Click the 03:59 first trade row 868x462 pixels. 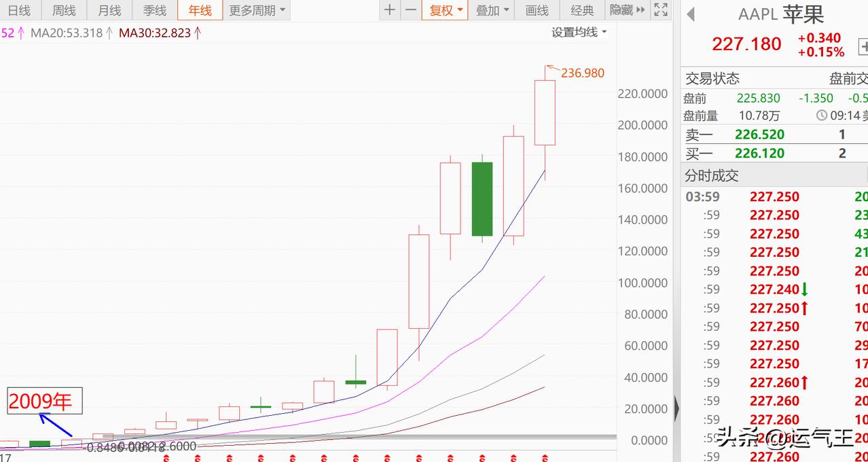[774, 197]
